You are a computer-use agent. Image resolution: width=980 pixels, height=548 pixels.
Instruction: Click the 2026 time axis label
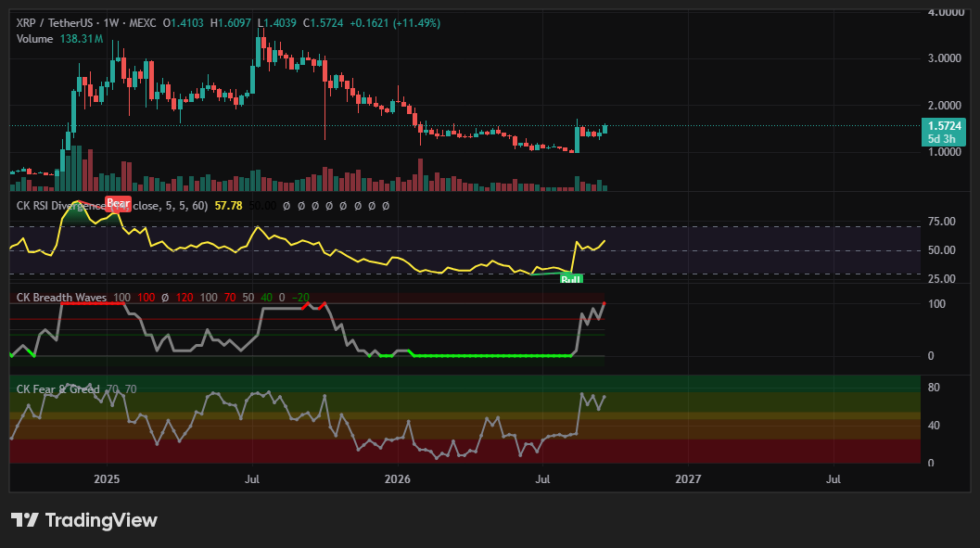coord(398,479)
